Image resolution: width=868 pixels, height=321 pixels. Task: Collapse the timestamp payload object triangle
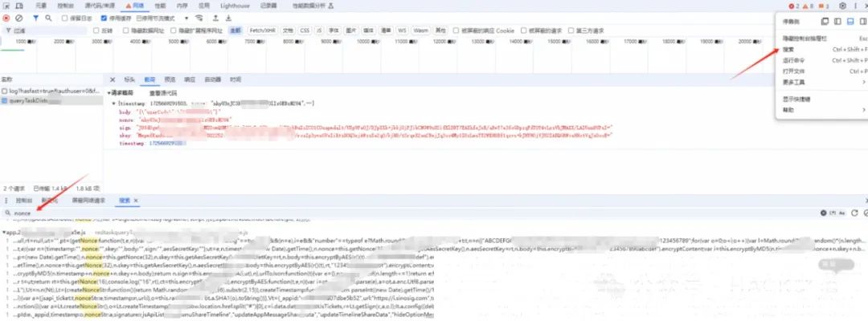(113, 104)
